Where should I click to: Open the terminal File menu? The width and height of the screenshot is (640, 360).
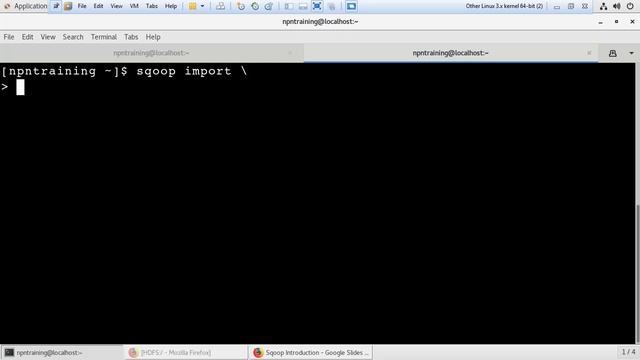(x=9, y=37)
